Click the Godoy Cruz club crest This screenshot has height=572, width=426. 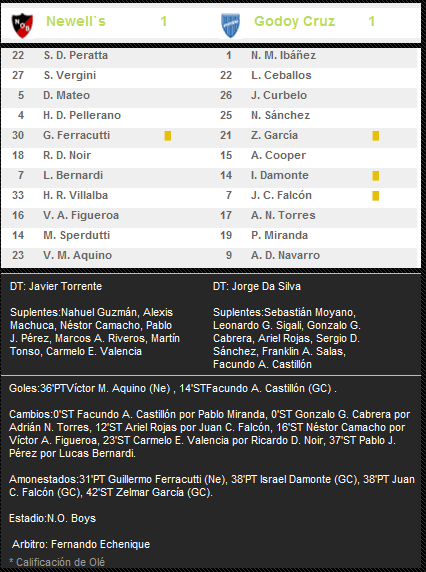point(231,25)
